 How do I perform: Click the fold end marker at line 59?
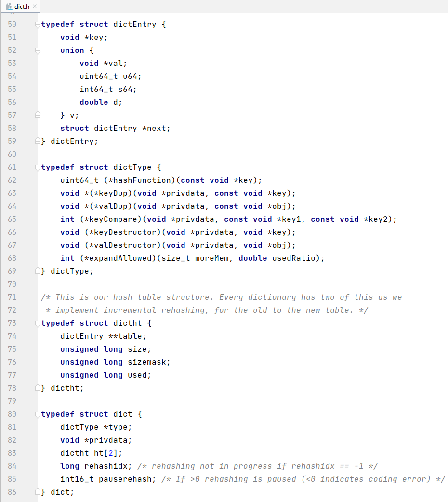pyautogui.click(x=38, y=142)
